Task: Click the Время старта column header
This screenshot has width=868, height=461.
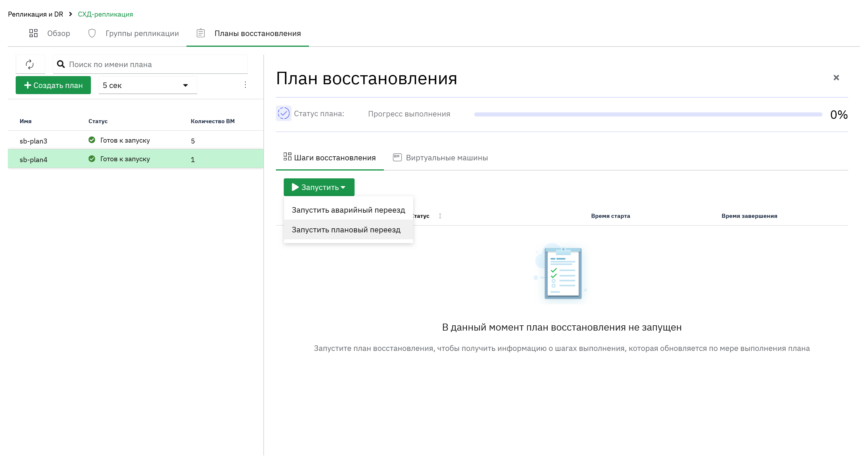Action: click(x=610, y=216)
